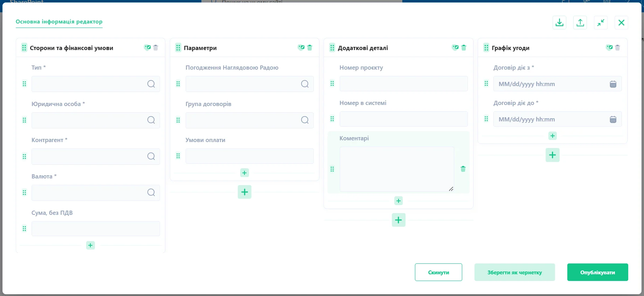This screenshot has height=296, width=644.
Task: Click into the 'Сума, без ПДВ' input
Action: (x=96, y=228)
